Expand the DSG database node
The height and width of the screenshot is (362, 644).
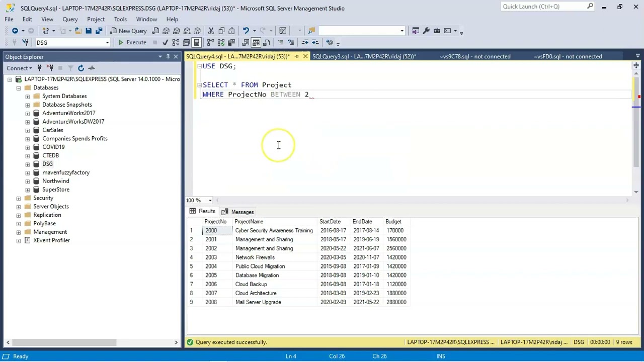coord(27,164)
